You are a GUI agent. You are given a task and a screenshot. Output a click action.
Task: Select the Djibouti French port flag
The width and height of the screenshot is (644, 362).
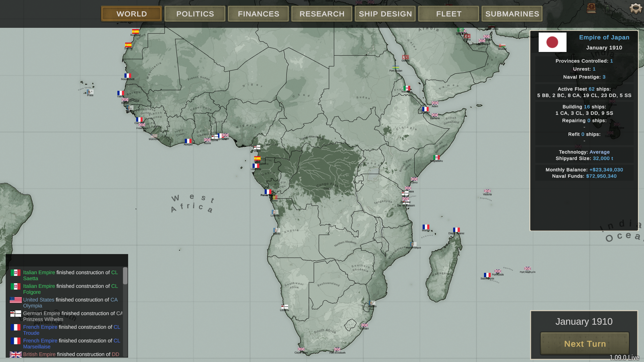(x=425, y=109)
